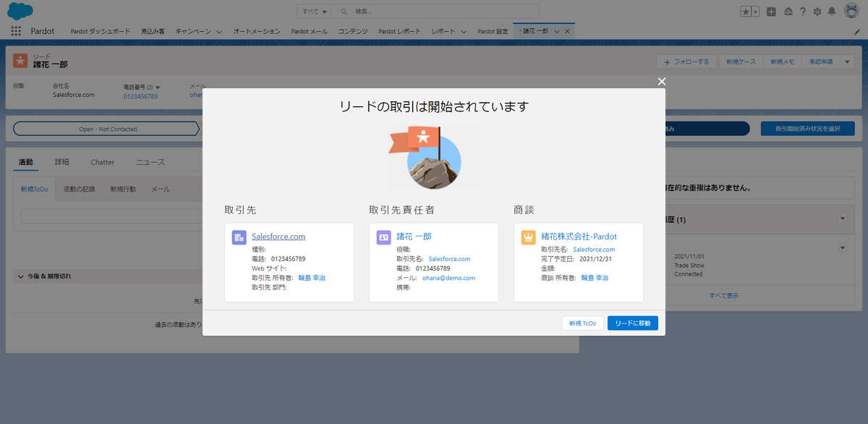Image resolution: width=868 pixels, height=424 pixels.
Task: Open more actions dropdown next to 承認申請
Action: 848,62
